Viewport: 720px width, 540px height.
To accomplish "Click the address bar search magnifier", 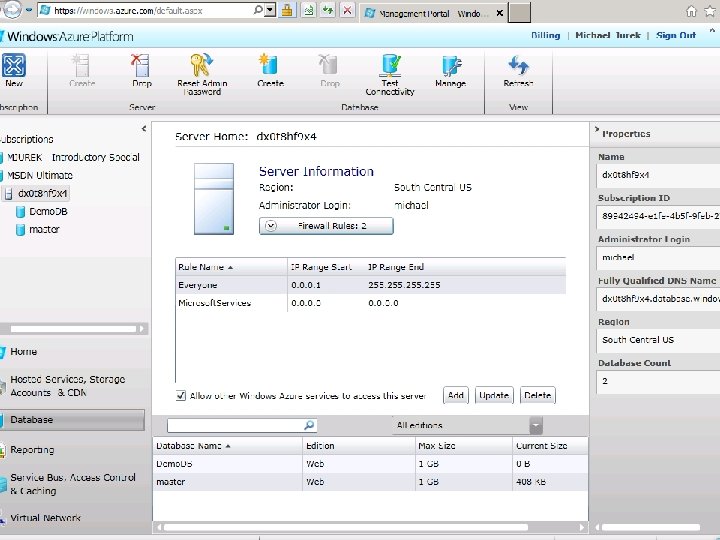I will [258, 10].
